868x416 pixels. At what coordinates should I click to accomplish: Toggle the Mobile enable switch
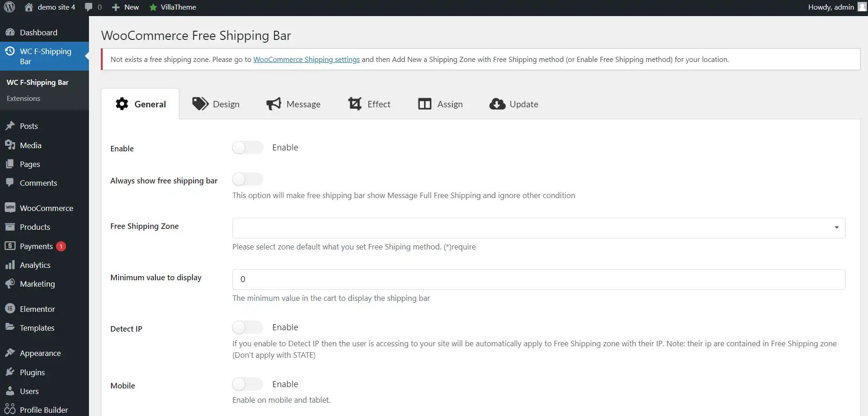click(248, 384)
